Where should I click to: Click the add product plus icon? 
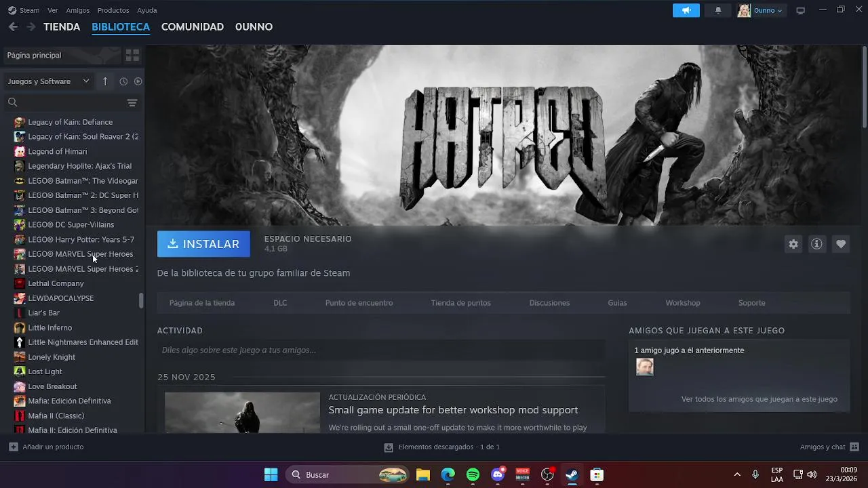click(14, 447)
